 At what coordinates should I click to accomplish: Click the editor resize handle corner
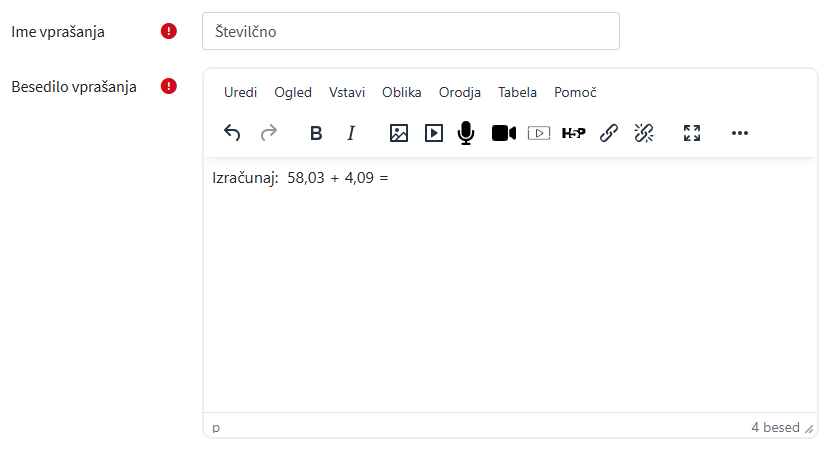pyautogui.click(x=809, y=428)
